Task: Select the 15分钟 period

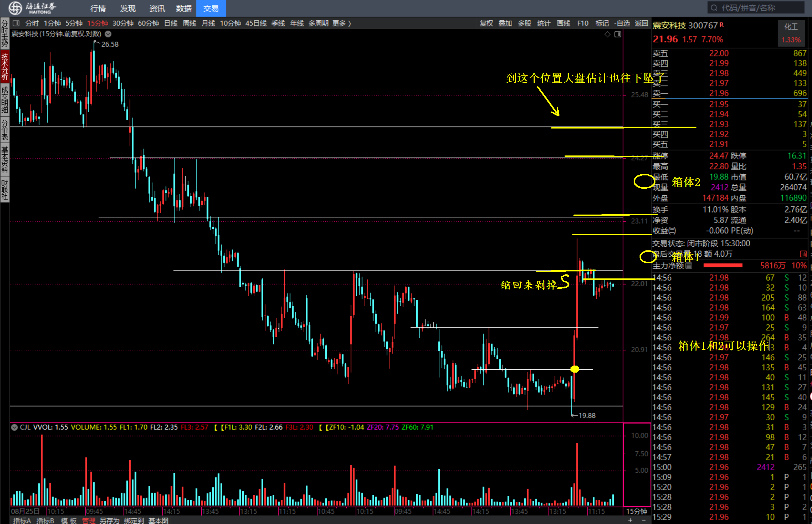Action: click(97, 23)
